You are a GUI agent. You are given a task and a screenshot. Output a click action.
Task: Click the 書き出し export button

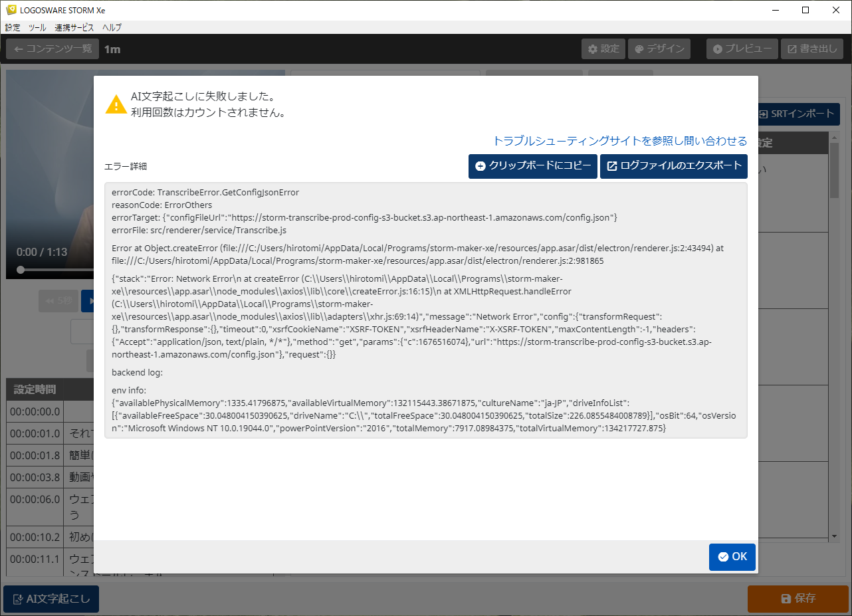tap(812, 49)
